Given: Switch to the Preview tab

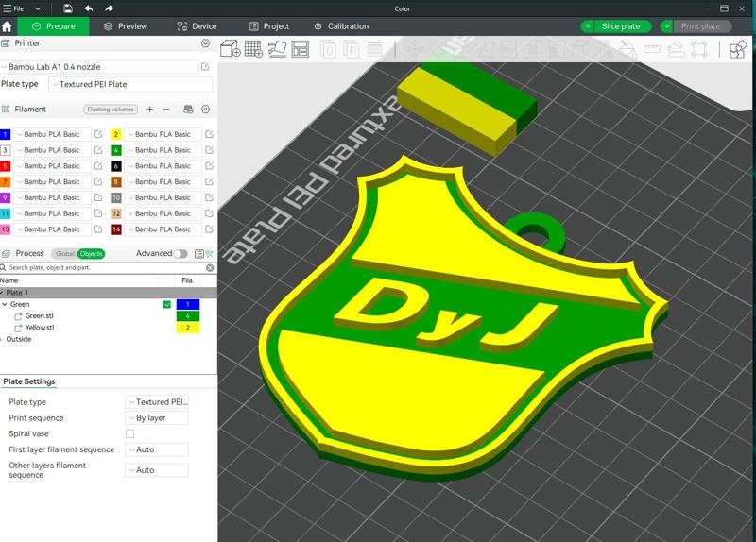Looking at the screenshot, I should coord(126,26).
